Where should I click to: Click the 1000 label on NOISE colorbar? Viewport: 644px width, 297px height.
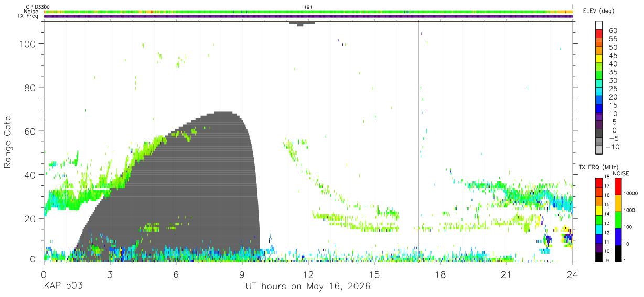point(629,210)
